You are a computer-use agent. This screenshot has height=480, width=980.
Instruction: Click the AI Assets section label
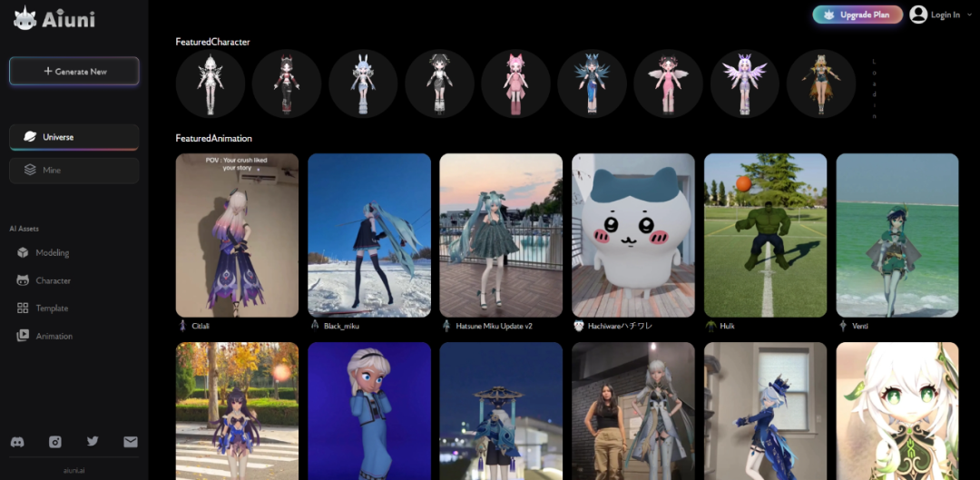coord(24,229)
